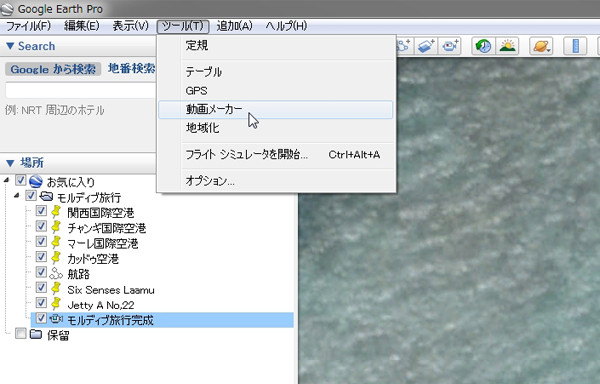
Task: Show historical imagery with the clock icon
Action: pyautogui.click(x=483, y=46)
